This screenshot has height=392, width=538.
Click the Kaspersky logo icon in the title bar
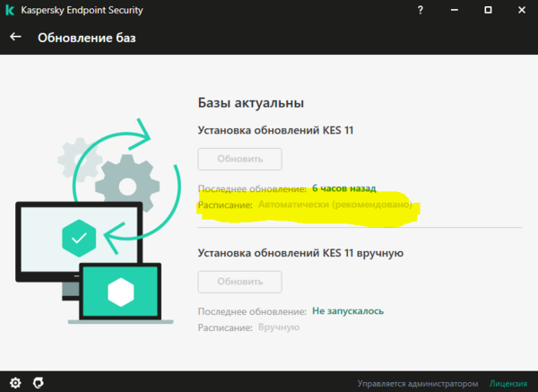10,10
